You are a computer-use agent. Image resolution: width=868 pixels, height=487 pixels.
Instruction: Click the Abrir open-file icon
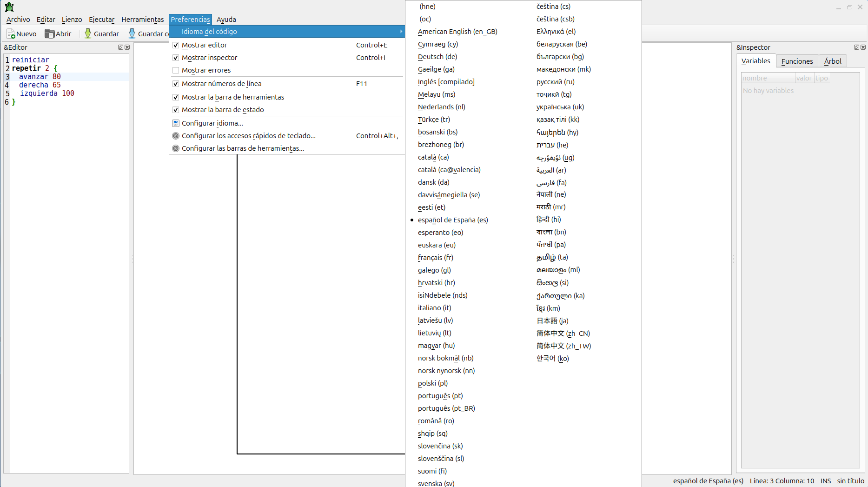49,34
